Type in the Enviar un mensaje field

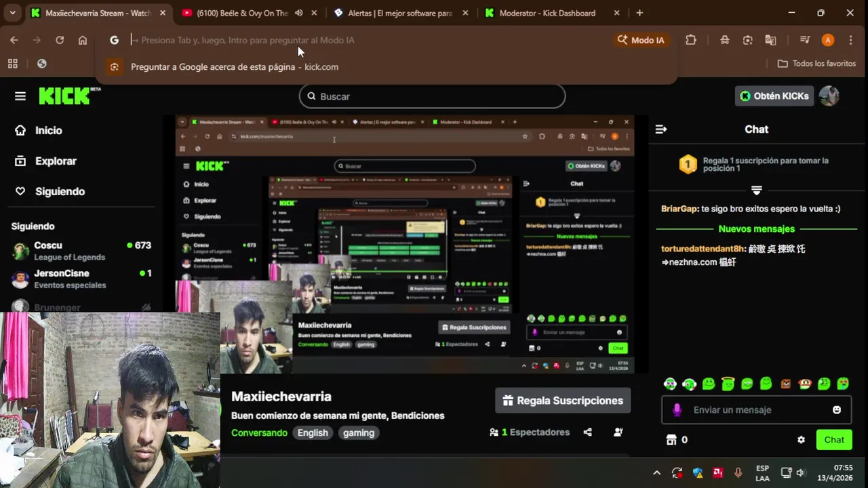[756, 410]
